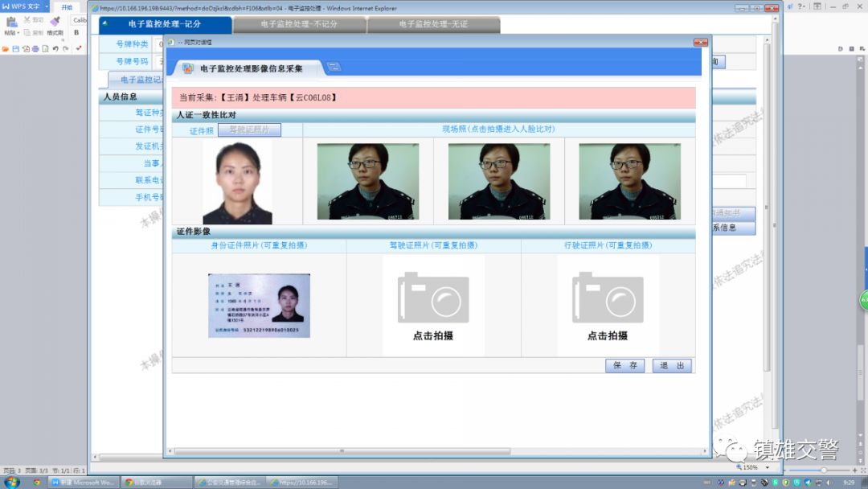The height and width of the screenshot is (489, 868).
Task: Open the WPS zoom percentage dropdown arrow
Action: [767, 468]
